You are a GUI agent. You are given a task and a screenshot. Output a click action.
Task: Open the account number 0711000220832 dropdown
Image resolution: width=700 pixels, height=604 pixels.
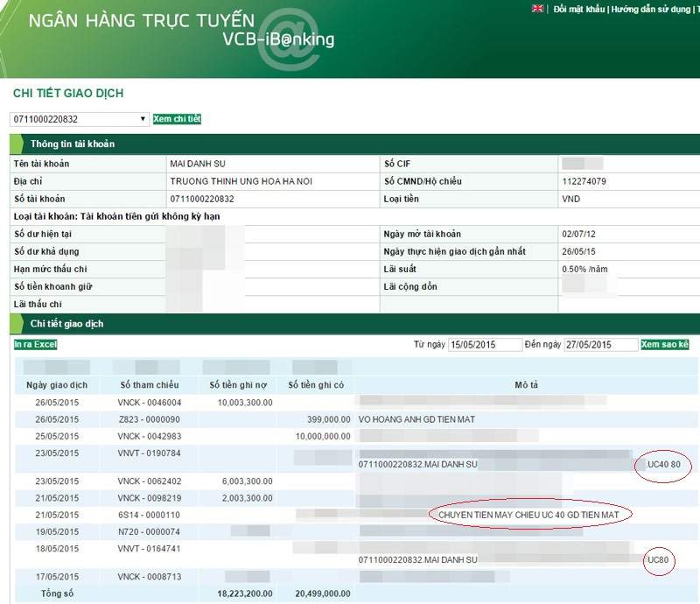(80, 119)
